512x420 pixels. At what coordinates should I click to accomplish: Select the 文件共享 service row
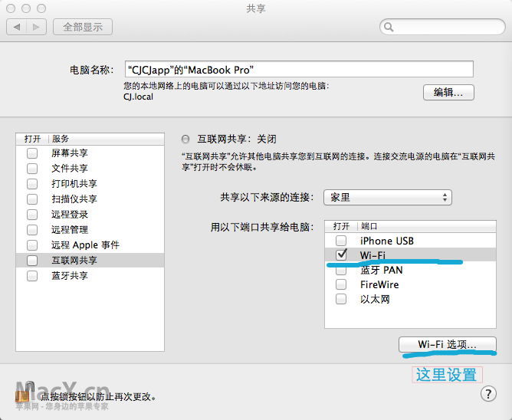pos(90,169)
